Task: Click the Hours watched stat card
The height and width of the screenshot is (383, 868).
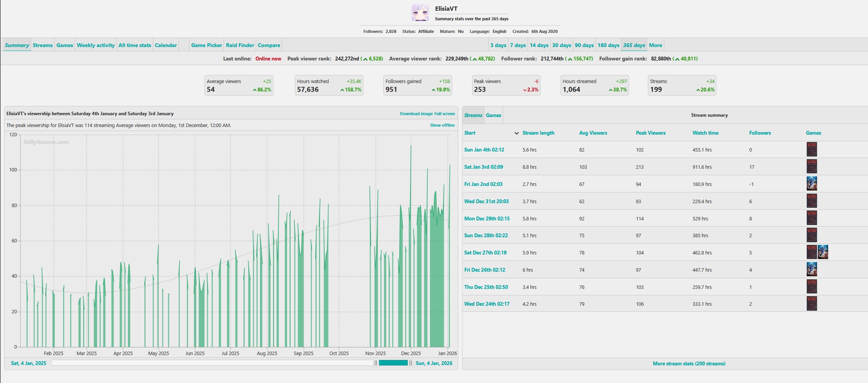Action: point(329,85)
